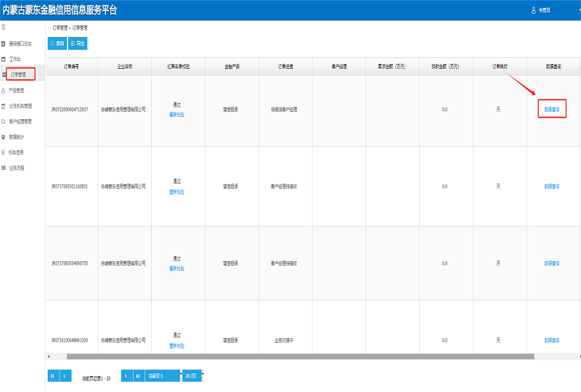Click the 订单编号 column header

point(71,66)
